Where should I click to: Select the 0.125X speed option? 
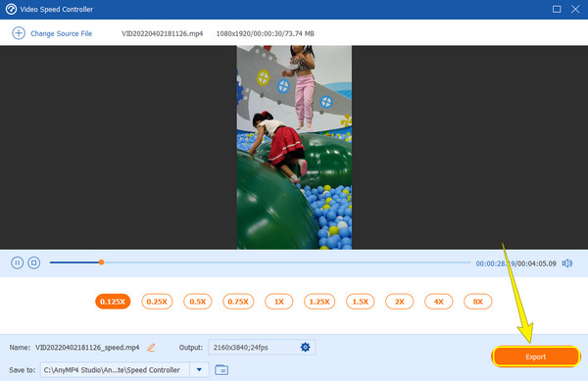coord(113,302)
